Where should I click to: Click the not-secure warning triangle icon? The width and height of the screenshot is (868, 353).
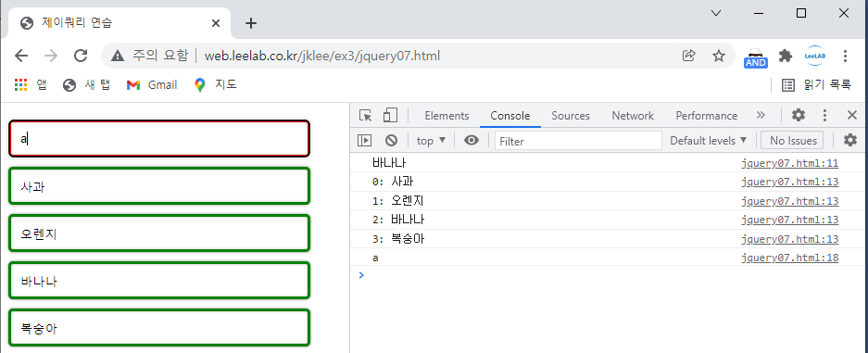coord(118,56)
